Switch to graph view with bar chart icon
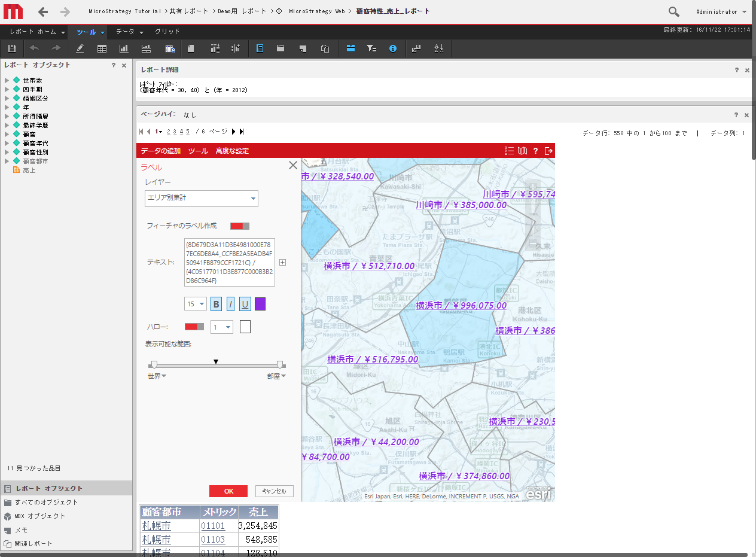This screenshot has height=557, width=756. pyautogui.click(x=124, y=48)
